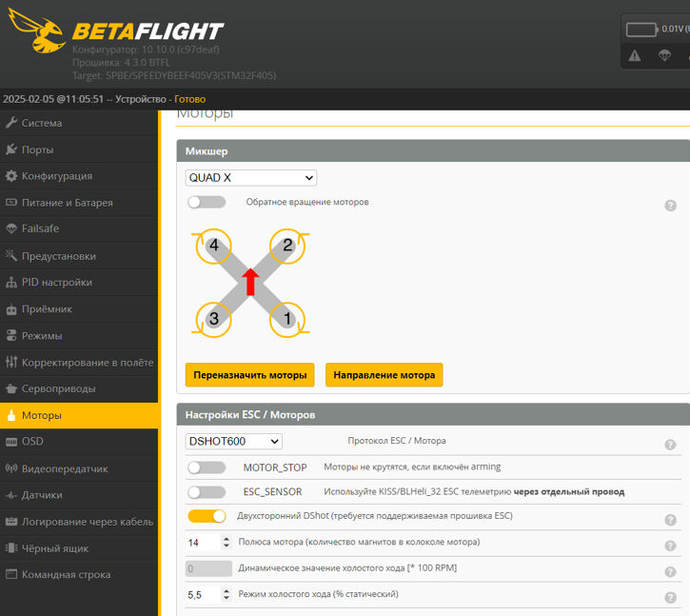Click the sliders icon next to Корректирование в полёте
This screenshot has width=690, height=616.
[11, 362]
